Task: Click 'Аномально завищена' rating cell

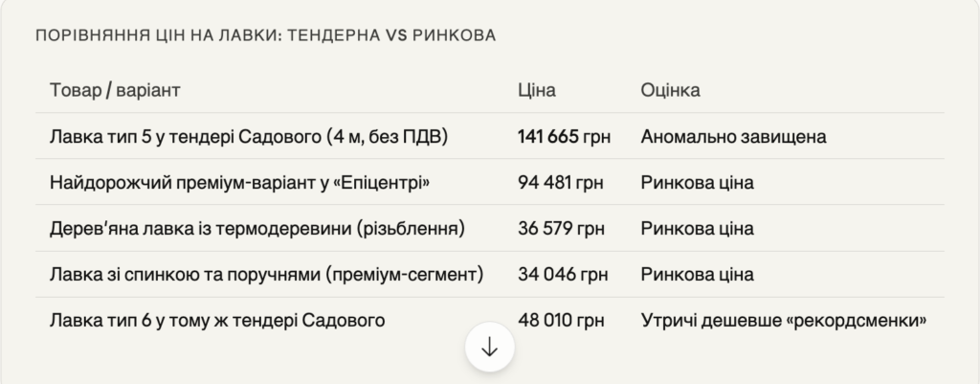Action: 733,137
